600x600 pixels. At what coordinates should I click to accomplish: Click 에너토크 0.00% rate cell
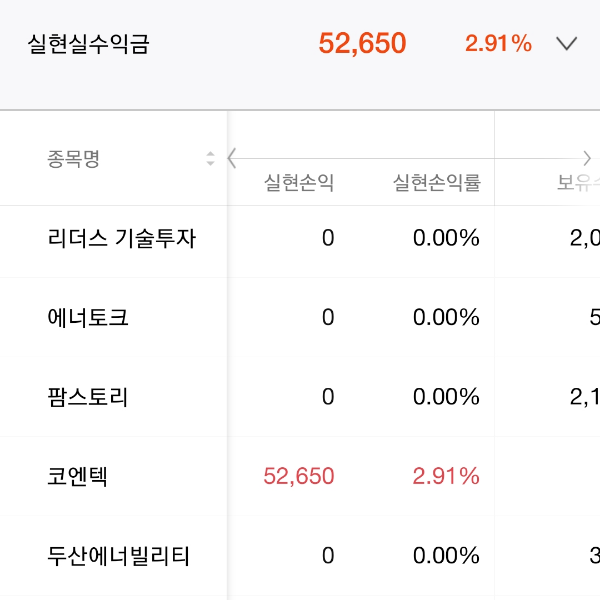click(446, 318)
